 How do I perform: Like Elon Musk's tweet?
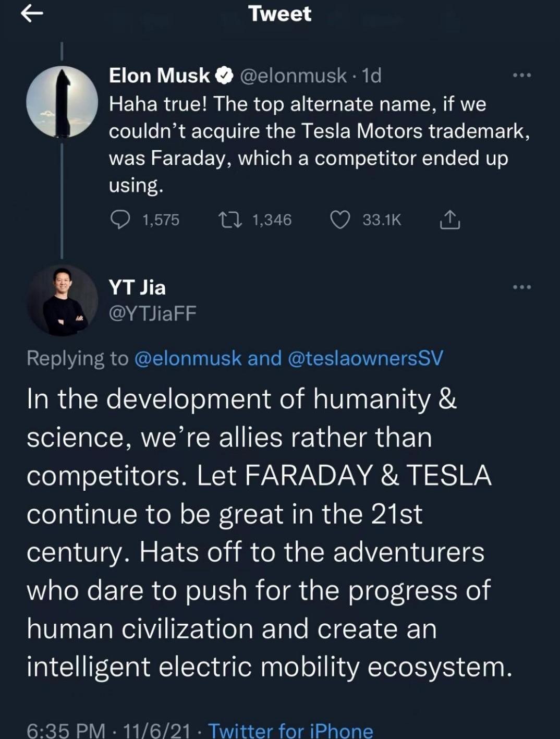(x=342, y=220)
